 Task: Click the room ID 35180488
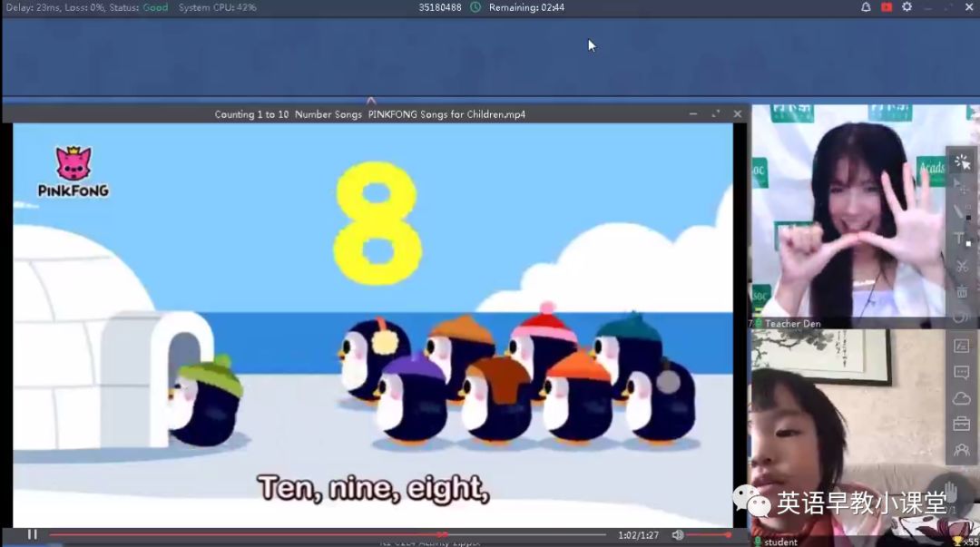[x=440, y=7]
